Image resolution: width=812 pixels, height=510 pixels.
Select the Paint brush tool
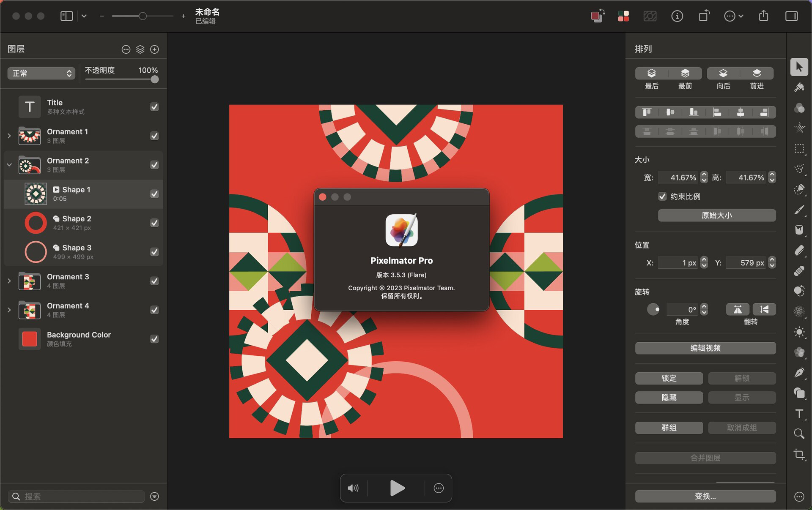pyautogui.click(x=799, y=210)
